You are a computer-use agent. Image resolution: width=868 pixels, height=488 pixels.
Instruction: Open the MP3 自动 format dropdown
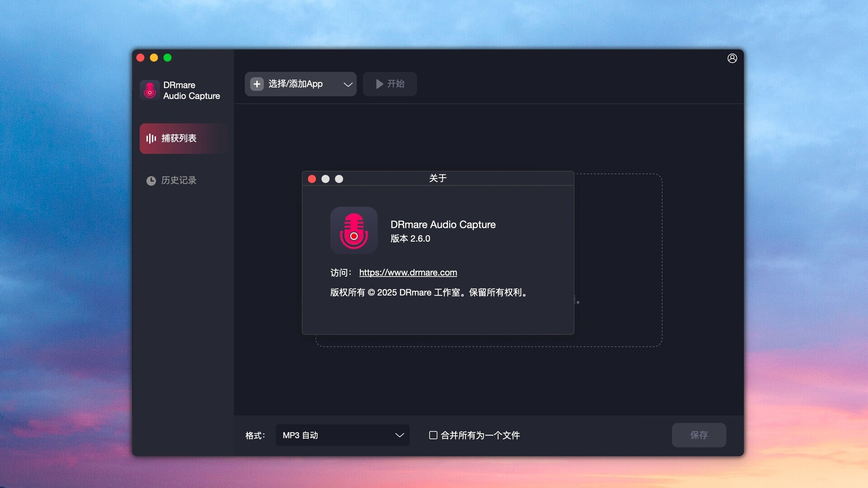coord(343,435)
